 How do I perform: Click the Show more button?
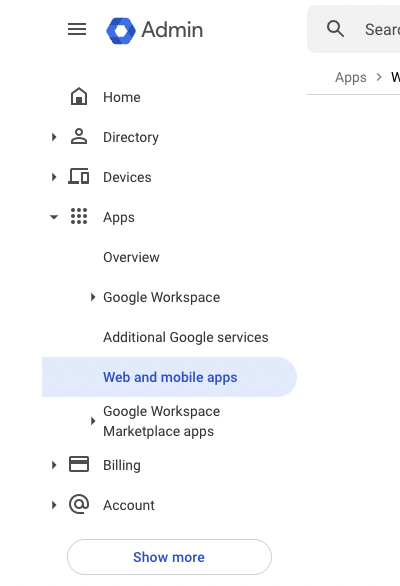point(169,557)
